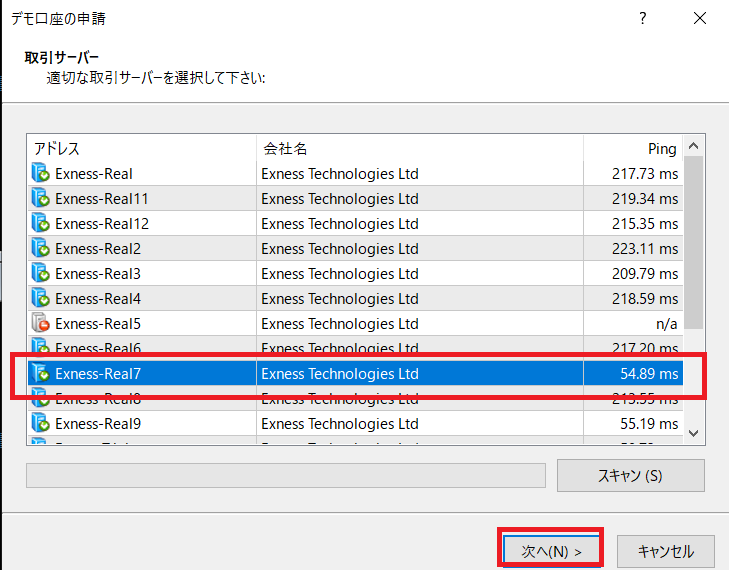The height and width of the screenshot is (570, 729).
Task: Click the server icon beside Exness-Real
Action: click(x=40, y=173)
